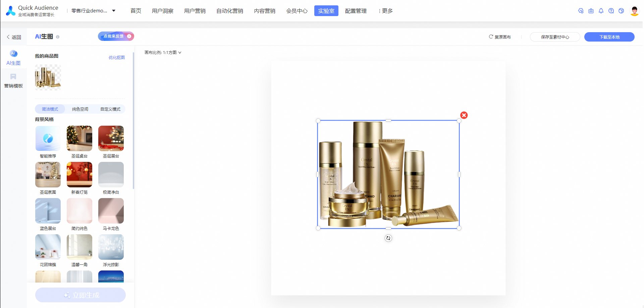Click the 点我来反馈 feedback button

(x=116, y=36)
